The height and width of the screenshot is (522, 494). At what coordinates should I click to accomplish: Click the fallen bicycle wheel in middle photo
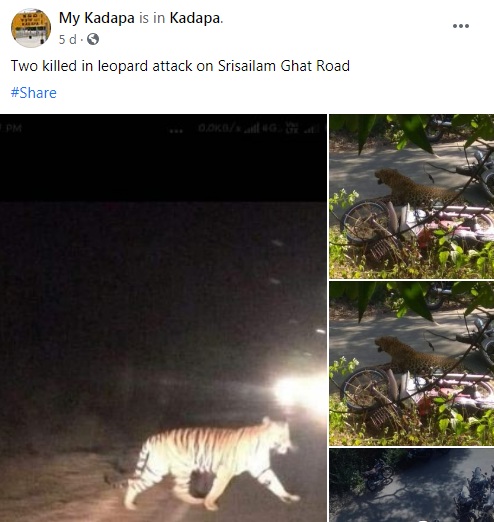[365, 388]
